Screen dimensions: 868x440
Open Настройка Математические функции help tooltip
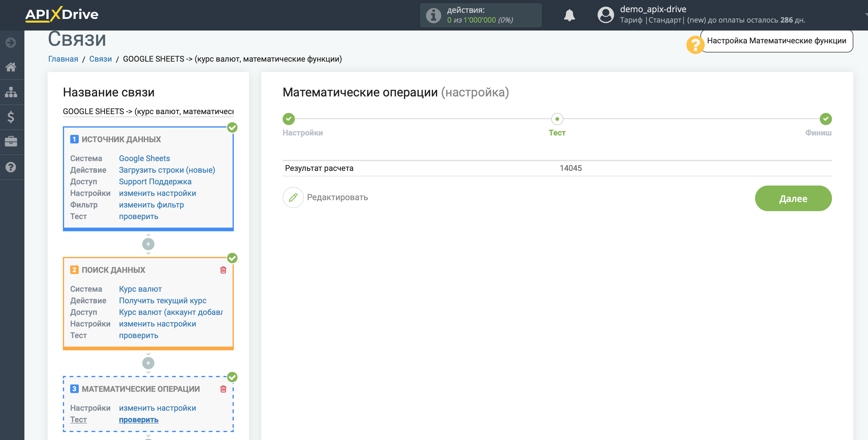pos(776,41)
